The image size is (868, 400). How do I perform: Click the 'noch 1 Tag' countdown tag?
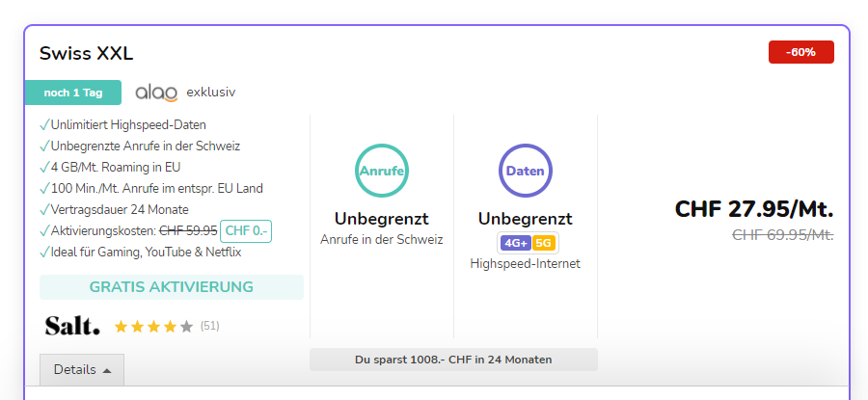(x=73, y=93)
